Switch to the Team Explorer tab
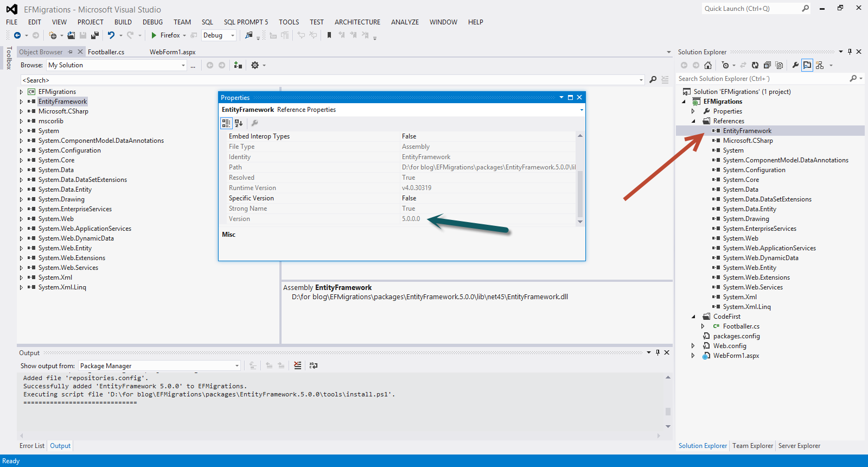The height and width of the screenshot is (467, 868). (x=752, y=446)
